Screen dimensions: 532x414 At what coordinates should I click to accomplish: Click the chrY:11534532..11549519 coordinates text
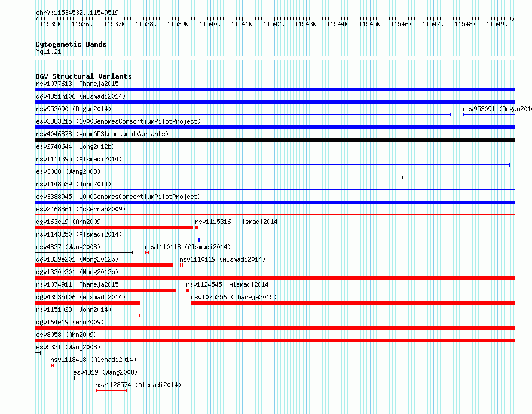coord(77,13)
